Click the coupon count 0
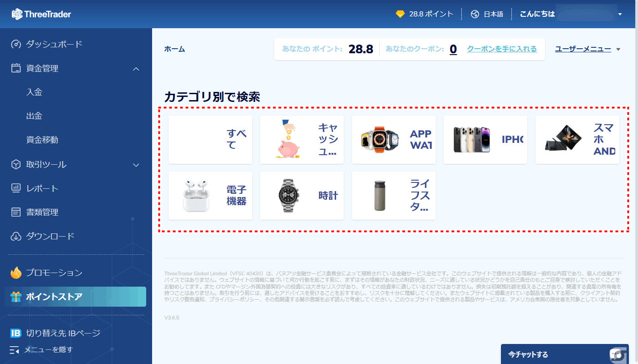This screenshot has width=638, height=364. click(454, 49)
